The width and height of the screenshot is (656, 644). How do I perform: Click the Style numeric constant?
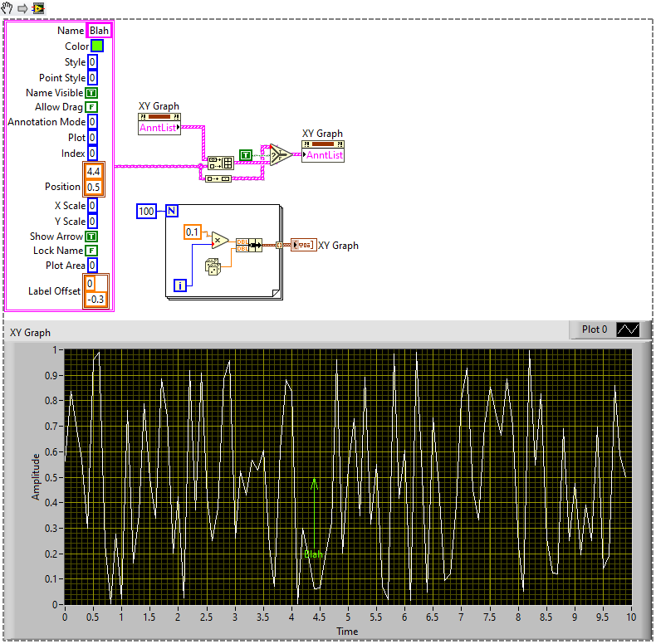tap(92, 62)
